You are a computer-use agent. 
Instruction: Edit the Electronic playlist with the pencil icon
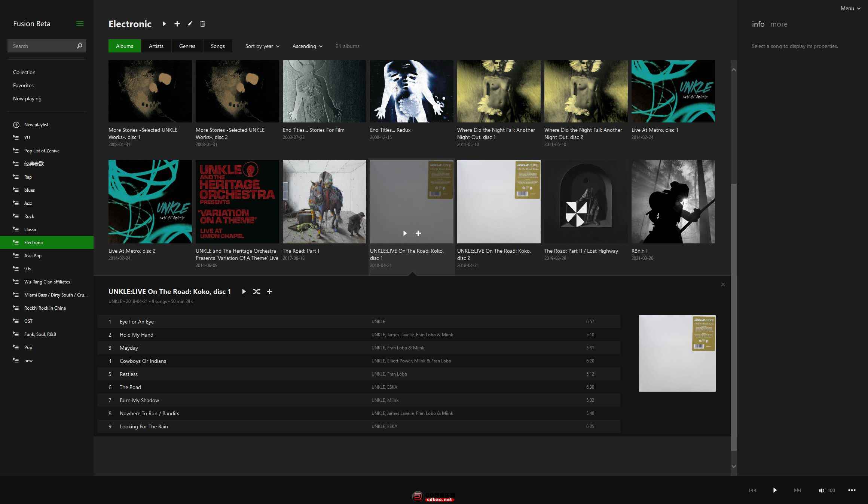coord(190,24)
